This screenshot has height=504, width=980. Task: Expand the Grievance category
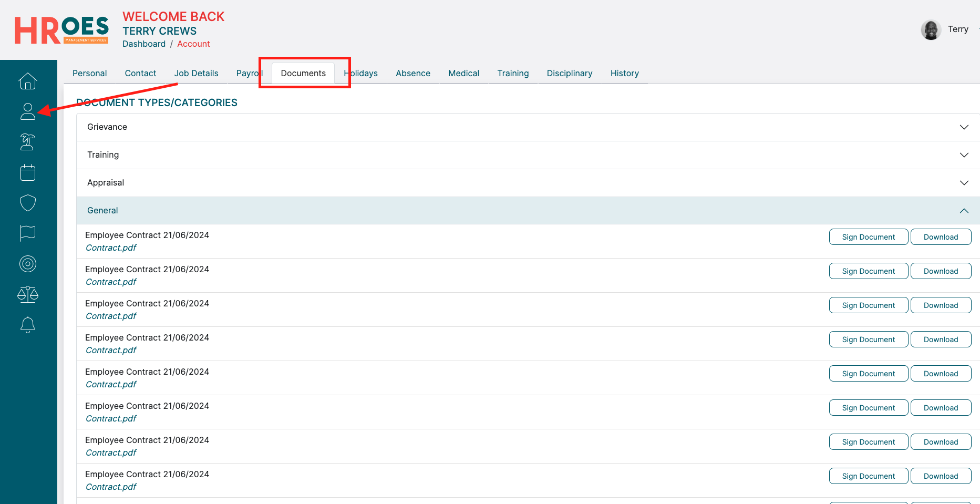(964, 127)
